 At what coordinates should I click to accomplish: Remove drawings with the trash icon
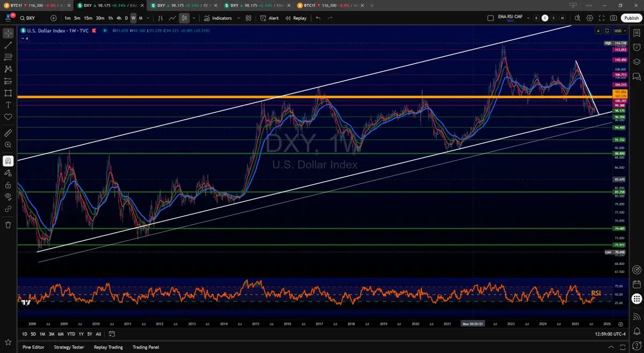coord(8,225)
